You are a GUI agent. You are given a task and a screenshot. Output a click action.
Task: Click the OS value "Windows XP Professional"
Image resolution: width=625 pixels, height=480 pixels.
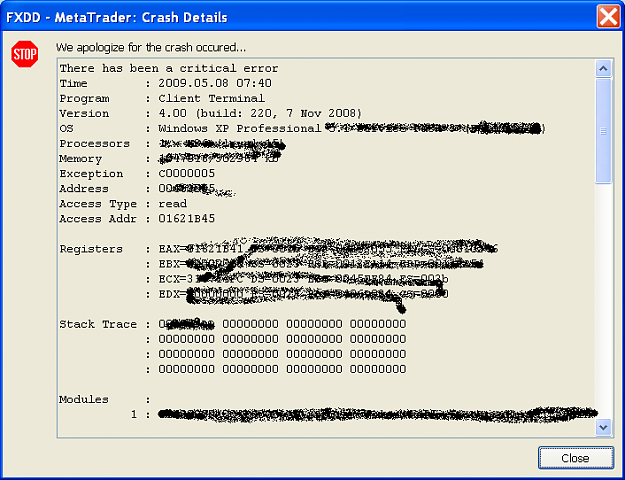pos(240,129)
